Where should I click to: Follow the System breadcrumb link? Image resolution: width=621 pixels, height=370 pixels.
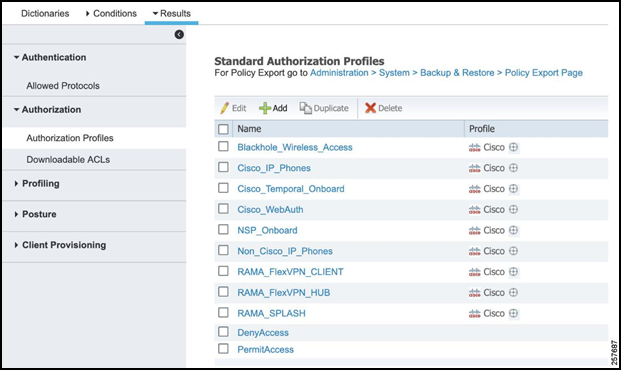click(394, 73)
